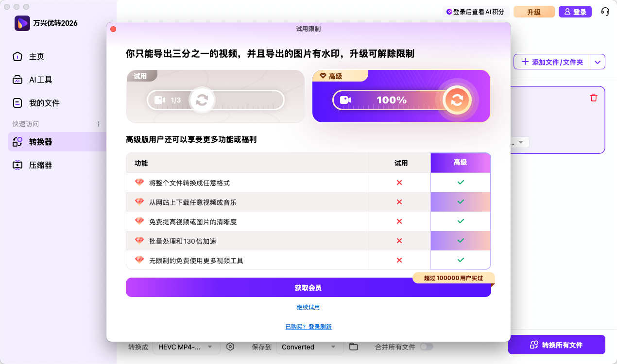The image size is (617, 364).
Task: Click the 获取会员 purchase button
Action: pos(308,287)
